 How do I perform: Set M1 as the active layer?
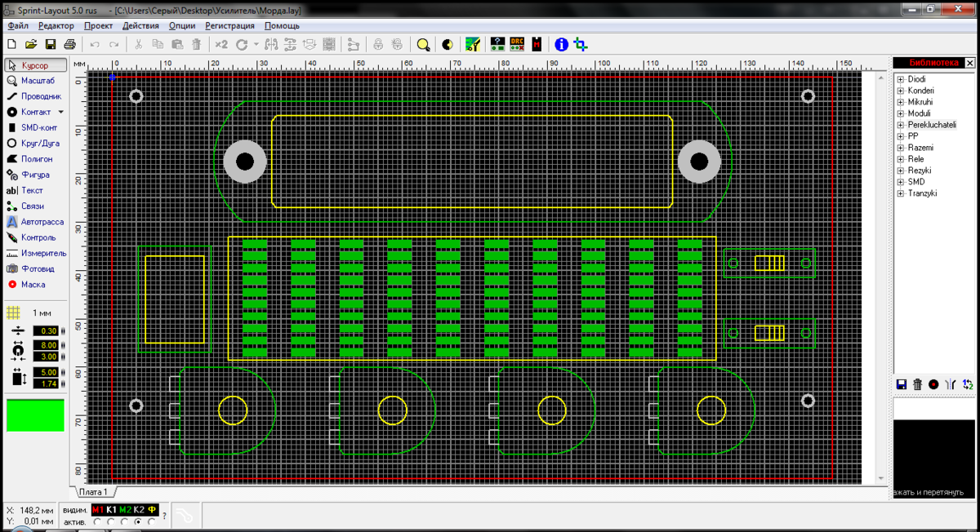[x=98, y=521]
